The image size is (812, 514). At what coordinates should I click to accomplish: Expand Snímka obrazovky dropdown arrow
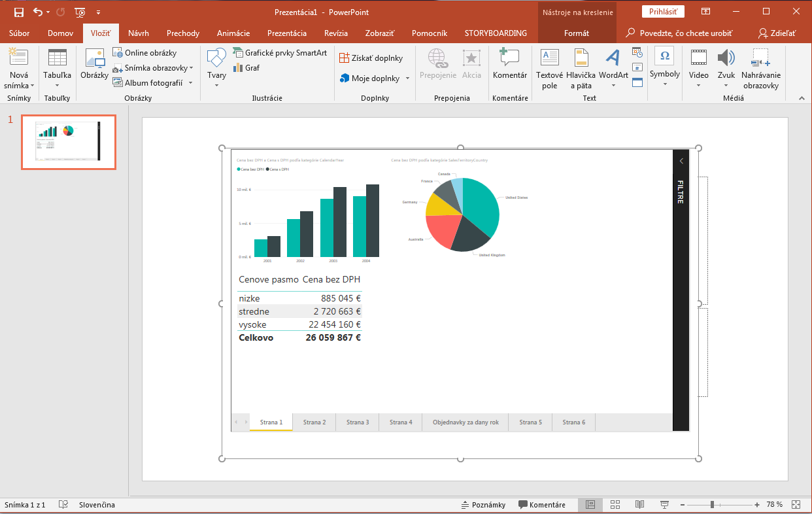coord(192,68)
